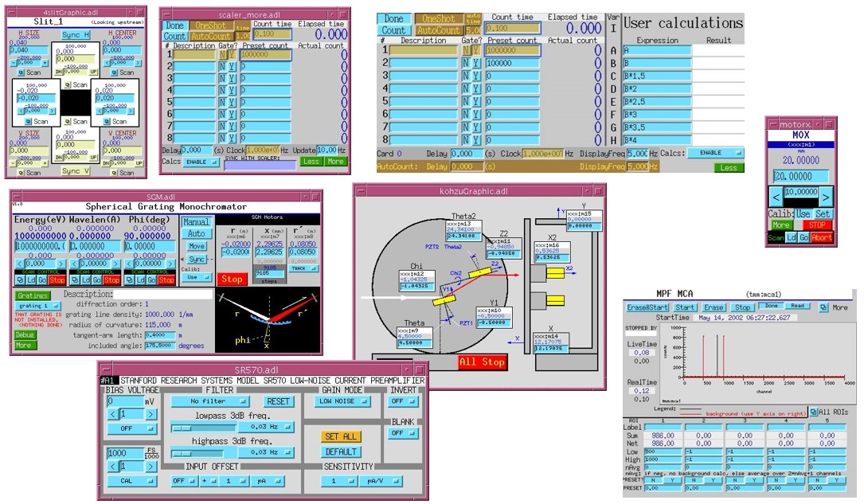Open the More menu in scaler_more
864x504 pixels.
coord(335,162)
